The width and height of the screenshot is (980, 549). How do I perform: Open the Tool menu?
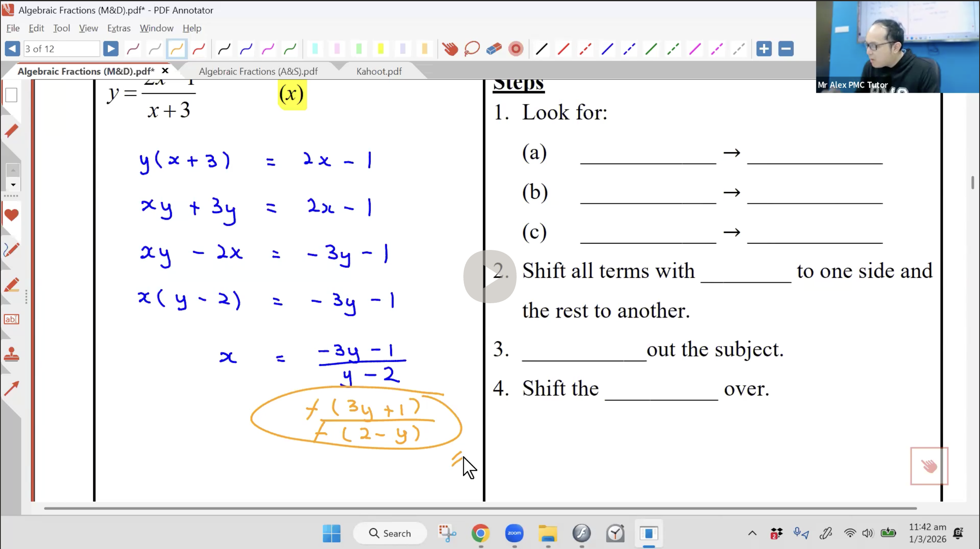click(62, 28)
